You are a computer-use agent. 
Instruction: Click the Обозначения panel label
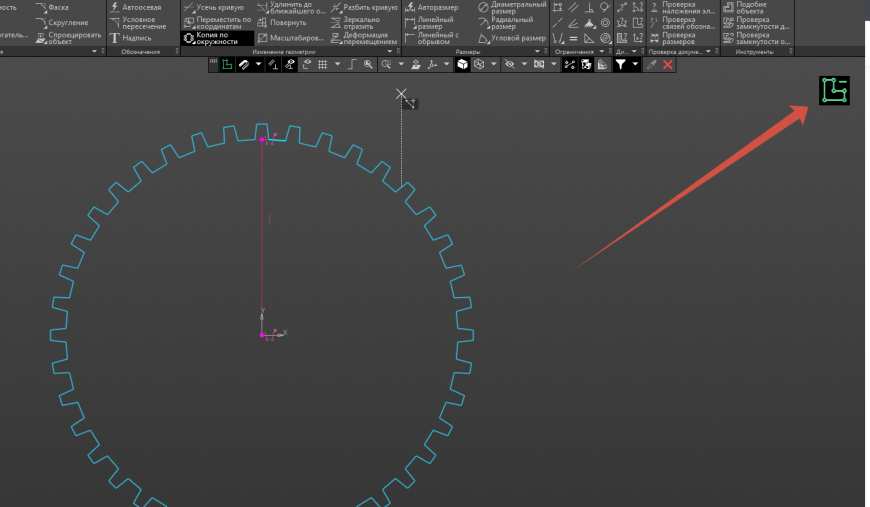[141, 52]
